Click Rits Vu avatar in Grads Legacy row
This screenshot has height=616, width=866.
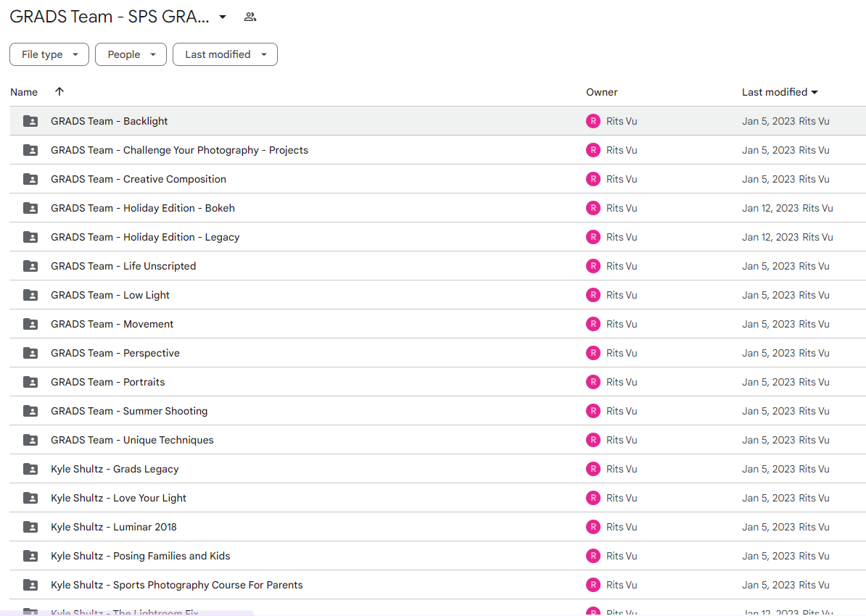(593, 469)
